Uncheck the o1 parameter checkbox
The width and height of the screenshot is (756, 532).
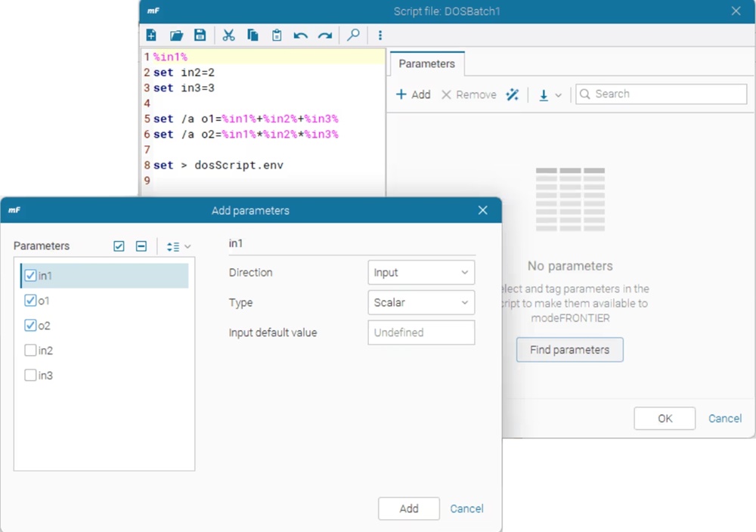[30, 301]
